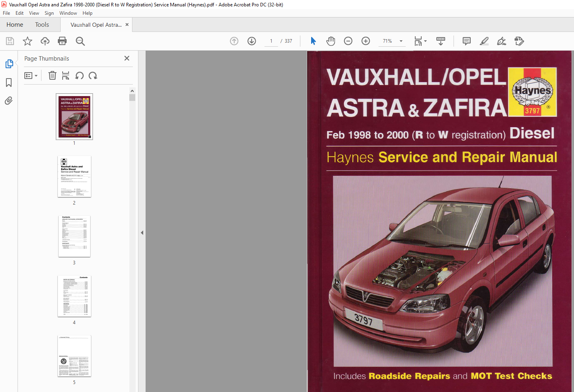Select page 2 thumbnail
Viewport: 574px width, 392px height.
[74, 177]
